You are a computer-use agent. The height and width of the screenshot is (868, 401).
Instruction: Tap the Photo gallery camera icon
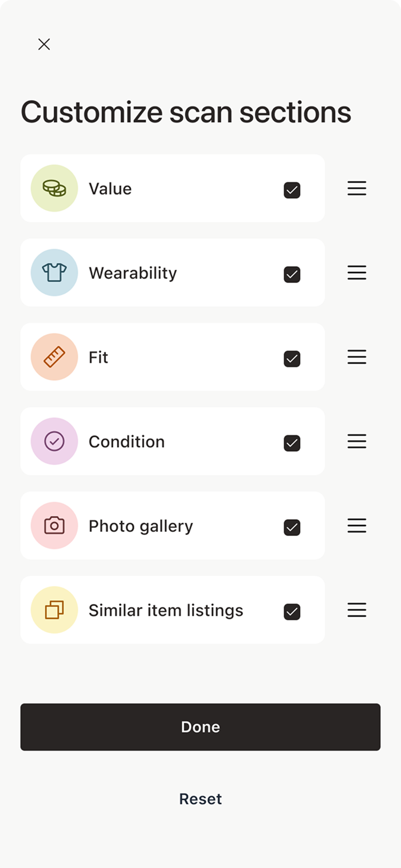[54, 526]
